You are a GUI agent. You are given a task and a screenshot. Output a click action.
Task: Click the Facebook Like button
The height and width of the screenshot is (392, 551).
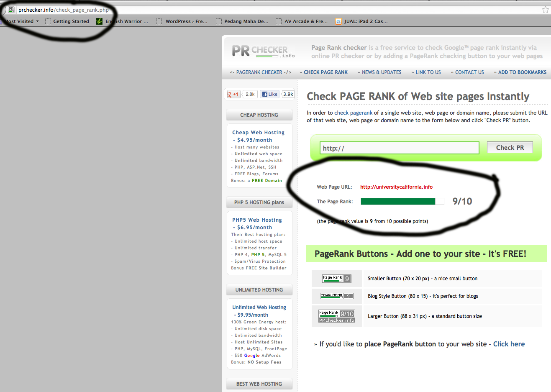pyautogui.click(x=270, y=94)
